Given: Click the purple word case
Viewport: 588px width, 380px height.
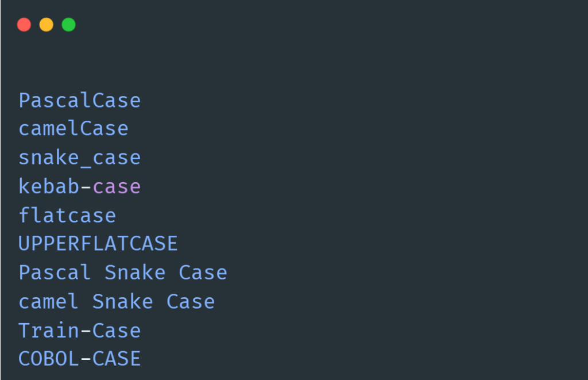Looking at the screenshot, I should pyautogui.click(x=117, y=186).
